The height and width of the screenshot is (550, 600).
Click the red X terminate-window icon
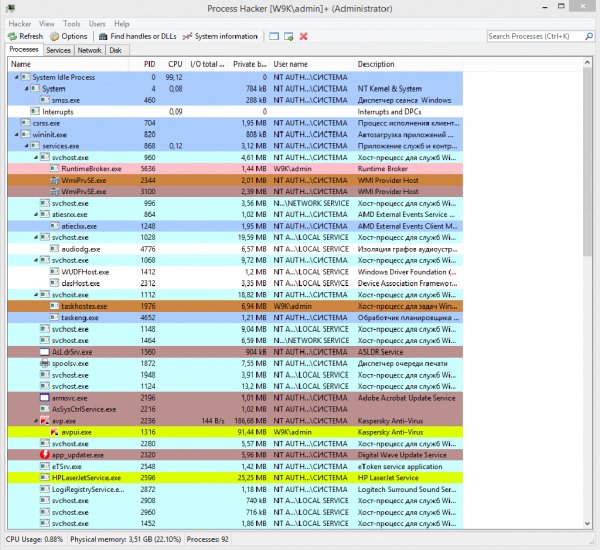click(x=303, y=36)
